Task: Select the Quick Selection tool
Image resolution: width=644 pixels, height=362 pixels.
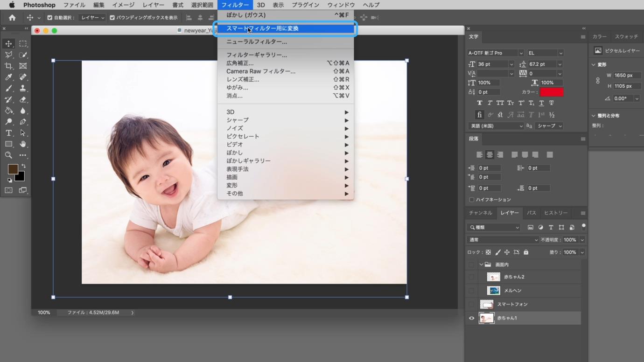Action: coord(23,55)
